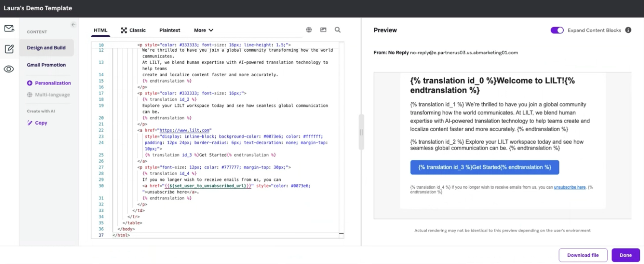Open the compose/edit pencil icon in left rail

click(x=9, y=49)
